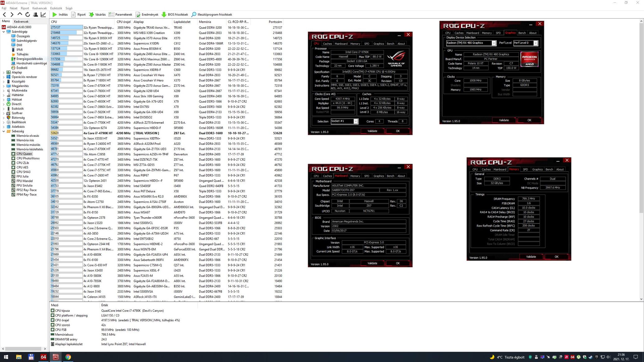The image size is (644, 362).
Task: Open the Nézet menu
Action: click(13, 8)
